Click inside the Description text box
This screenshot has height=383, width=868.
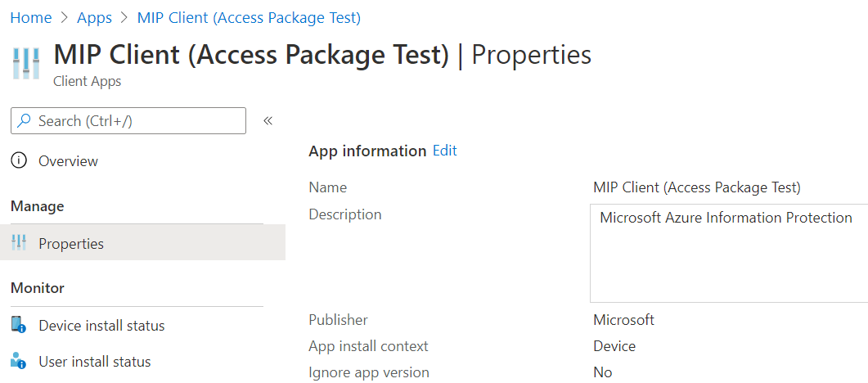pyautogui.click(x=728, y=262)
